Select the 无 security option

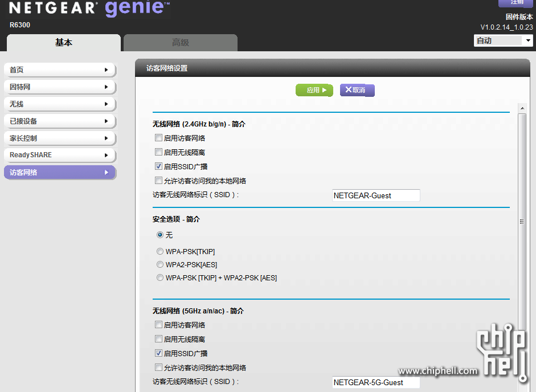coord(160,235)
